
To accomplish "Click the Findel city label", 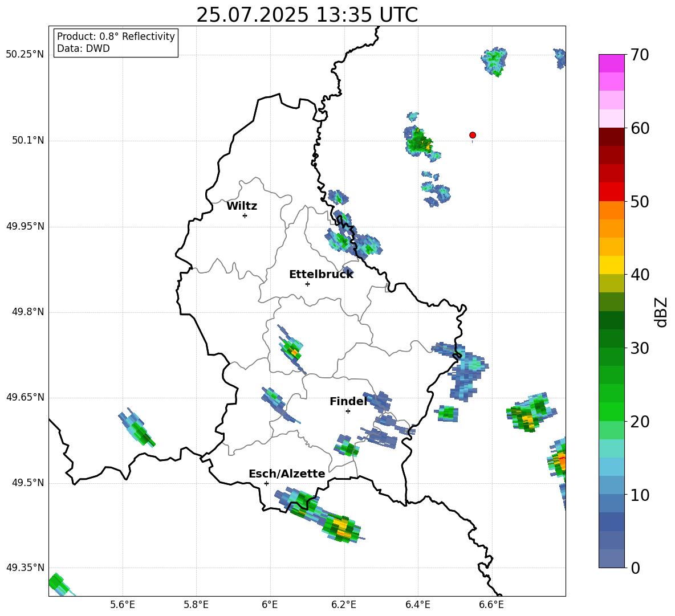I will [348, 401].
